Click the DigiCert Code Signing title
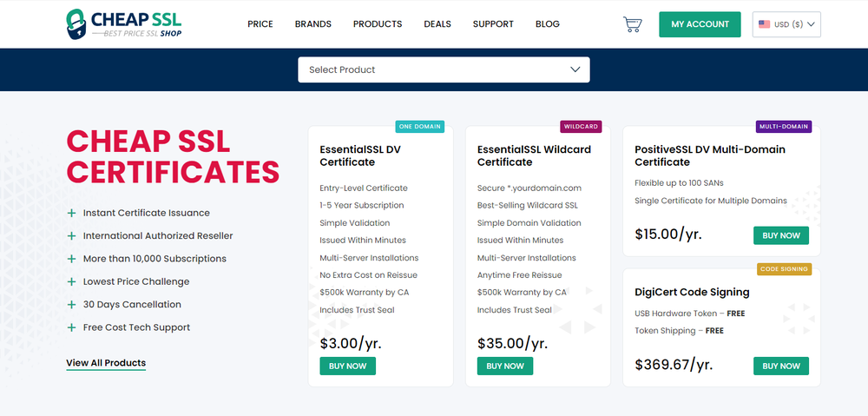The width and height of the screenshot is (868, 416). pos(692,293)
